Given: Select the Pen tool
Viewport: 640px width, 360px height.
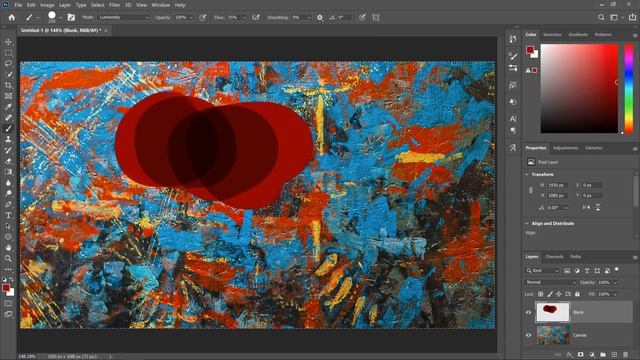Looking at the screenshot, I should click(x=8, y=204).
